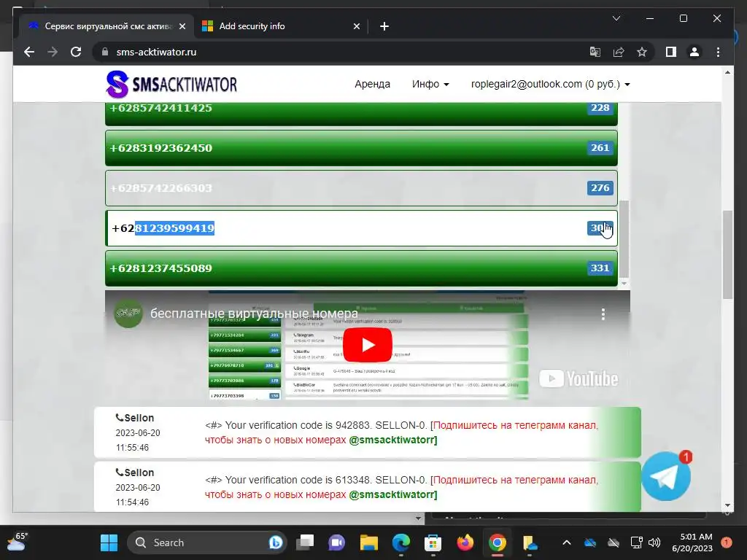Click the page scroll up arrow
Viewport: 747px width, 560px height.
[x=727, y=72]
